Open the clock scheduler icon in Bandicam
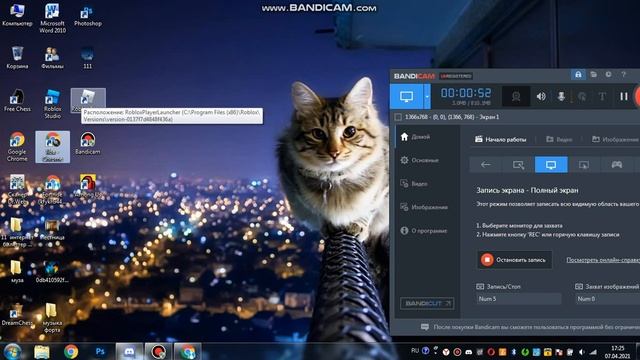The height and width of the screenshot is (360, 640). coord(609,75)
